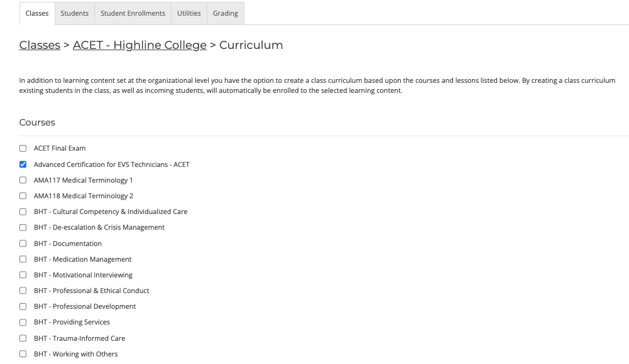Enable BHT - Professional Development course

point(23,306)
